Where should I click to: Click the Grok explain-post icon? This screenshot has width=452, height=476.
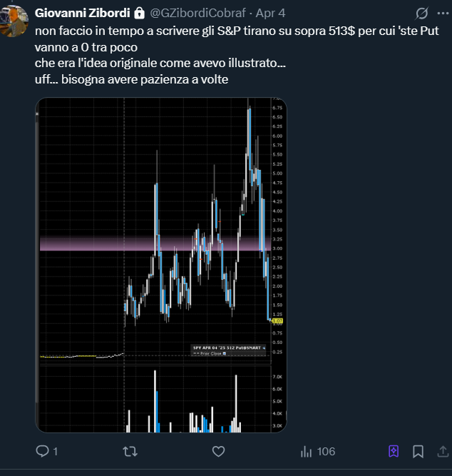pos(421,14)
